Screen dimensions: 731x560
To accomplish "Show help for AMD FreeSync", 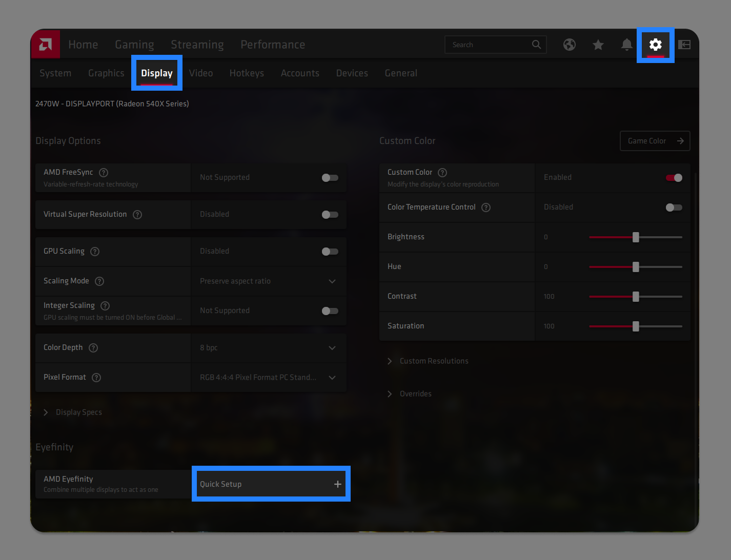I will tap(104, 173).
